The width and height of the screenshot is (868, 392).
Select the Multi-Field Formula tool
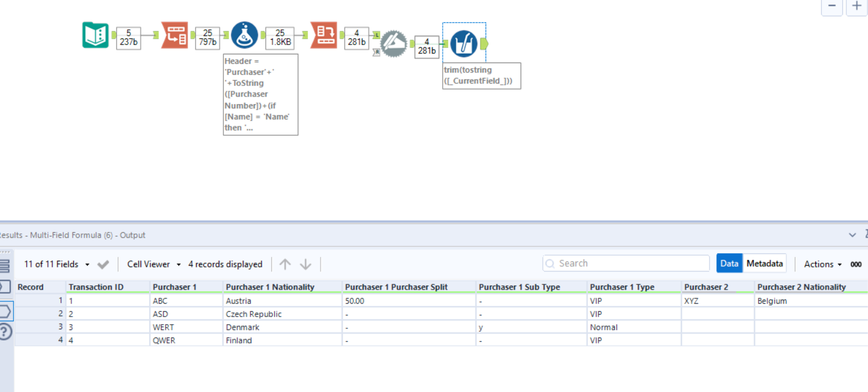464,43
